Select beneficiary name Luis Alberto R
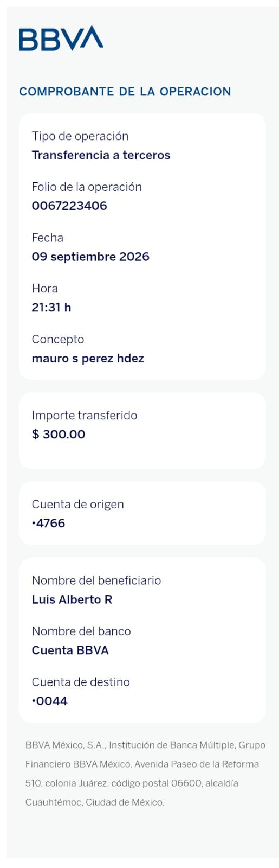Screen dimensions: 279x868 coord(72,599)
